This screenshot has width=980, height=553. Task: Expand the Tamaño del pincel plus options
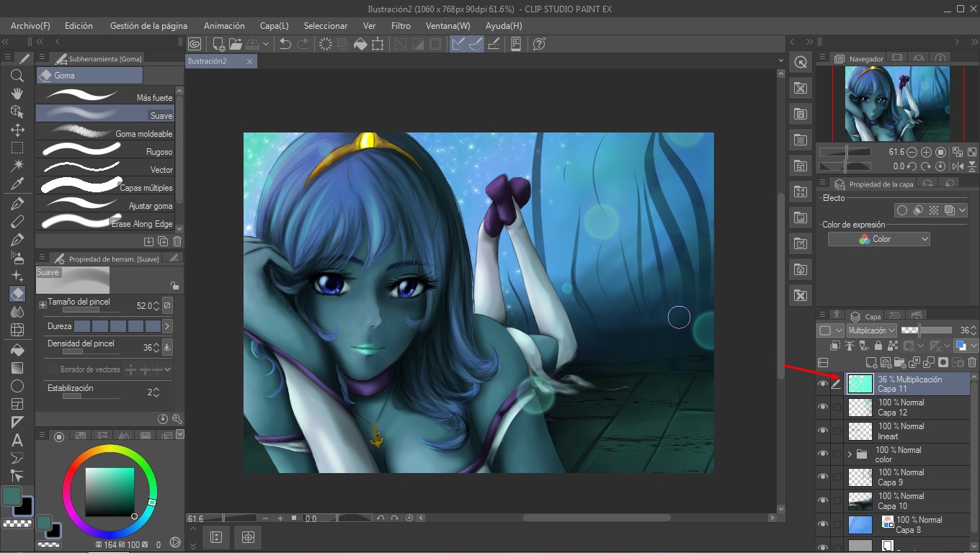click(43, 305)
